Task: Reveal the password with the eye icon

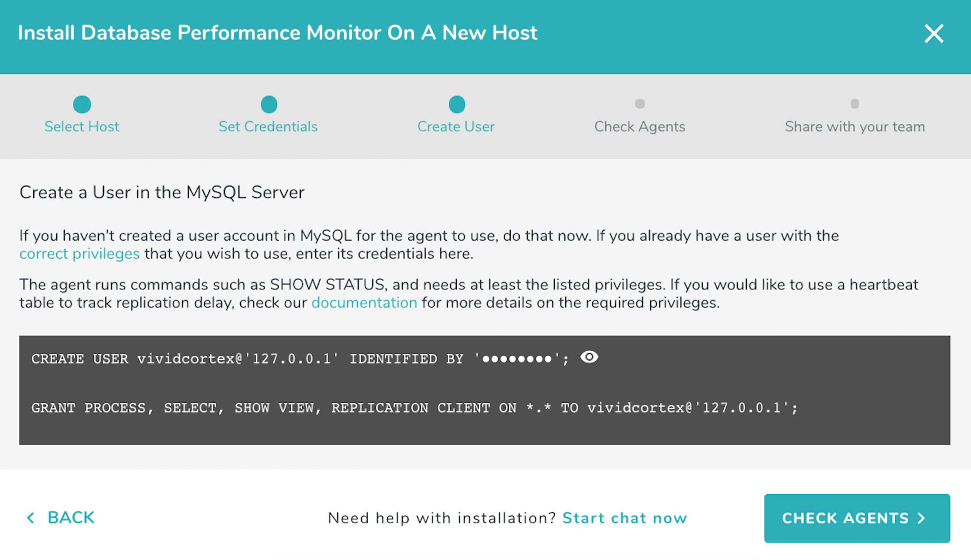Action: pos(589,357)
